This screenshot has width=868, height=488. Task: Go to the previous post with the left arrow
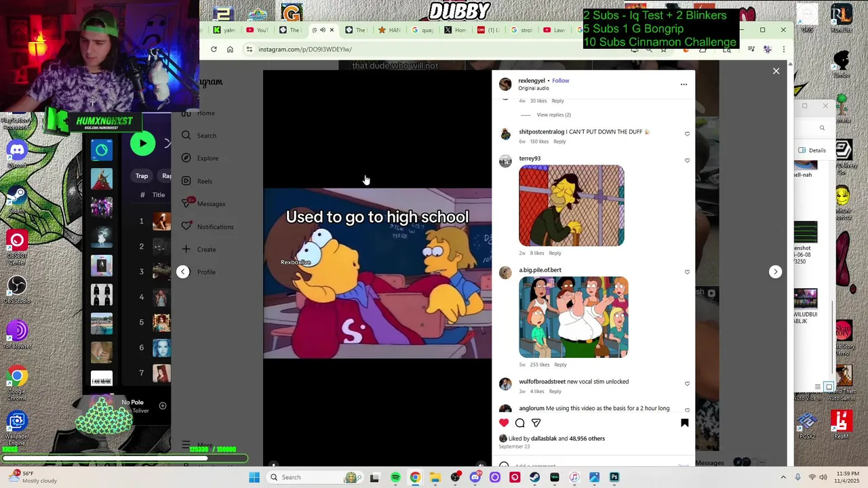182,272
